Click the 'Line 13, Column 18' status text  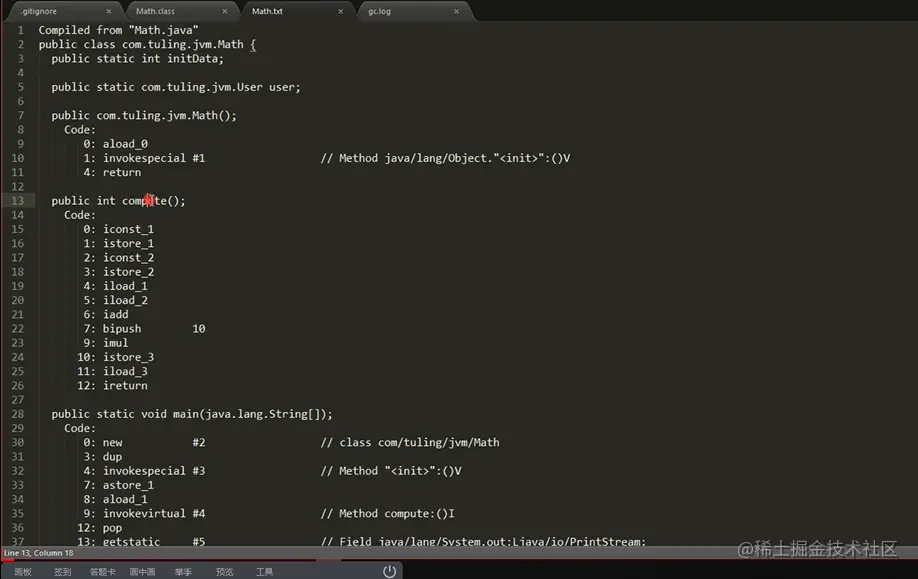coord(39,553)
